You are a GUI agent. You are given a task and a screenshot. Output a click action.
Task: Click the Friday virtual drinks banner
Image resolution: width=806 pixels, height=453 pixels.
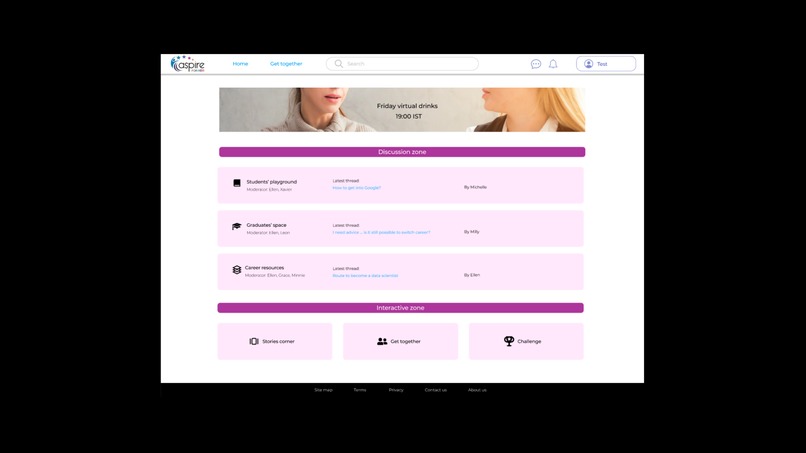pos(402,110)
